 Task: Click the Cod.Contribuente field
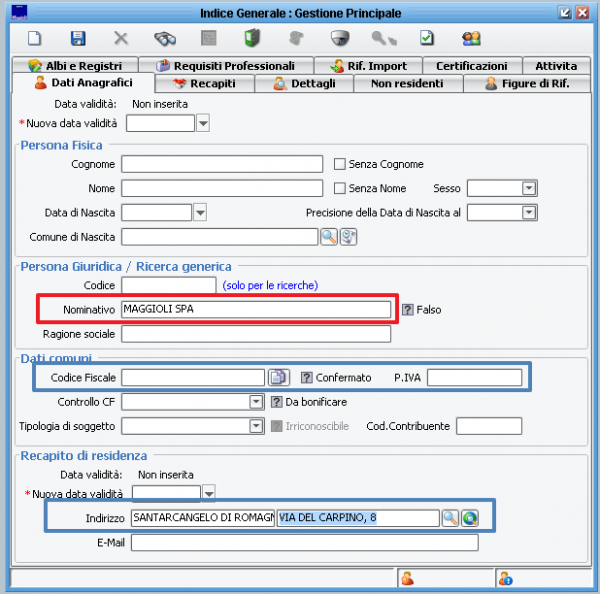pos(489,426)
